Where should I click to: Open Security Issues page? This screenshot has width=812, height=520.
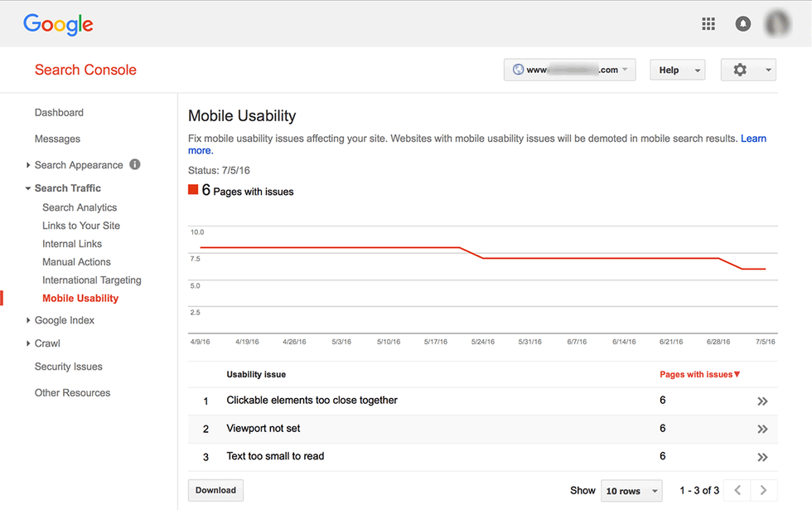(68, 367)
